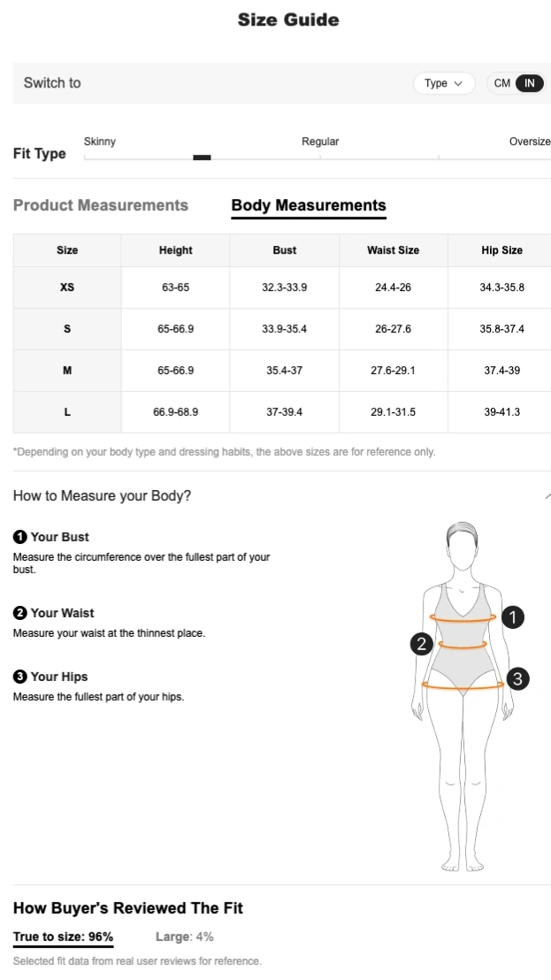The image size is (551, 980).
Task: Select the Body Measurements tab
Action: (309, 206)
